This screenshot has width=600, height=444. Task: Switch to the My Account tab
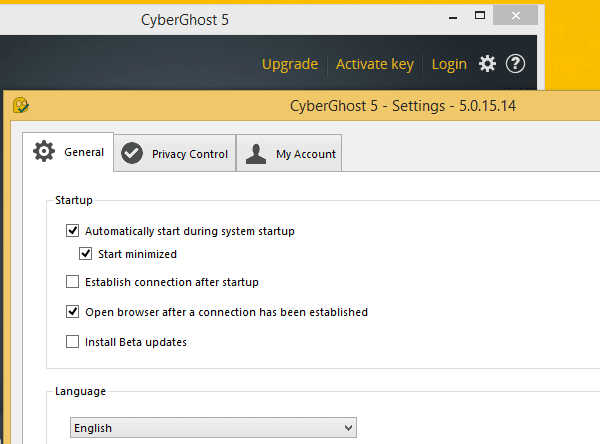click(x=289, y=153)
